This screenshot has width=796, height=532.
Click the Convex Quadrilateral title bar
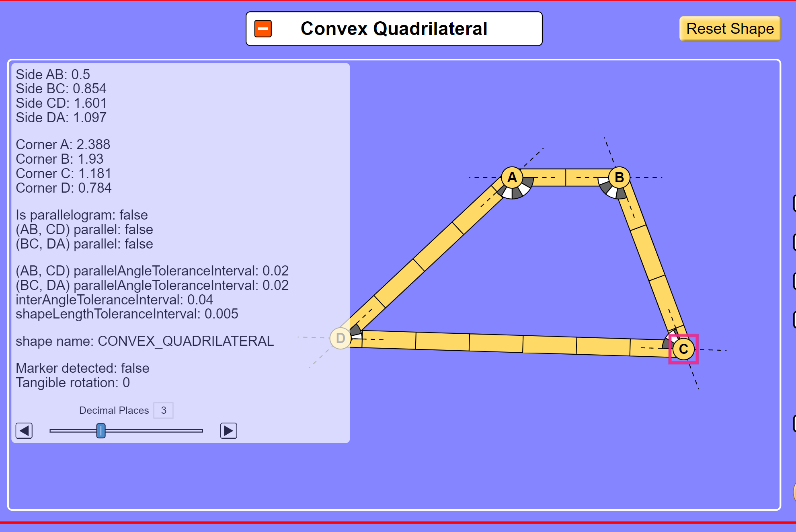coord(394,28)
